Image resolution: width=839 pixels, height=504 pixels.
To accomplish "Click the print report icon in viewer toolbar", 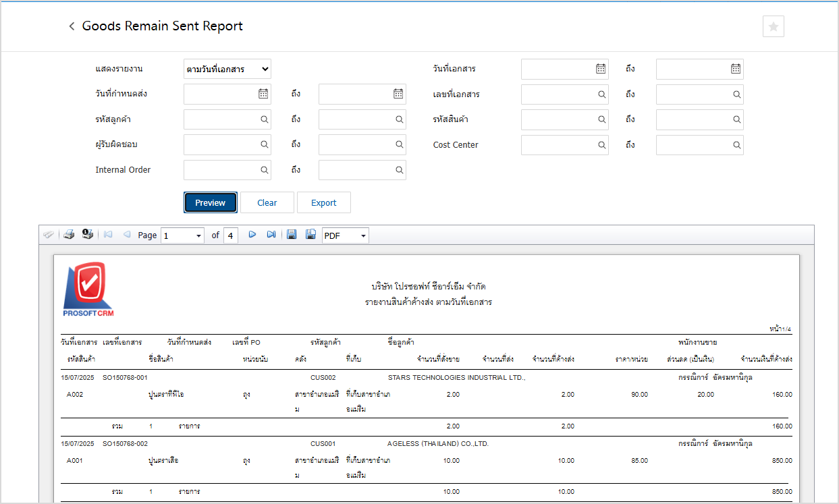I will tap(69, 235).
